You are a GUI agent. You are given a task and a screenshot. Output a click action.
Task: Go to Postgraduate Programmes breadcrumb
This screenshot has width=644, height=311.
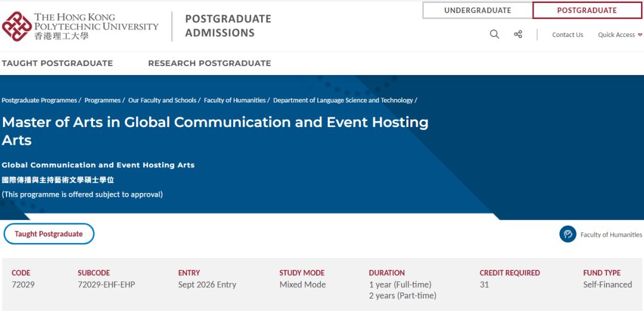[x=39, y=101]
